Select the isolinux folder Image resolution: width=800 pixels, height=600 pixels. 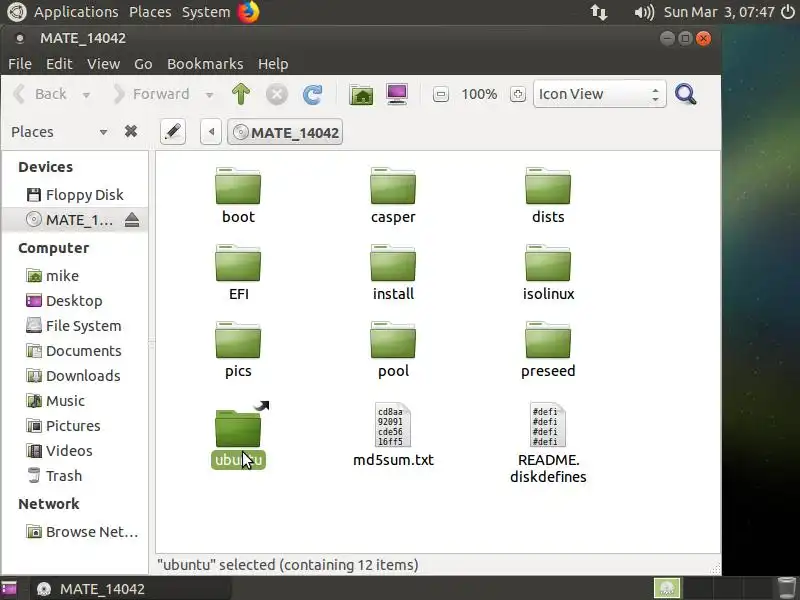[548, 272]
